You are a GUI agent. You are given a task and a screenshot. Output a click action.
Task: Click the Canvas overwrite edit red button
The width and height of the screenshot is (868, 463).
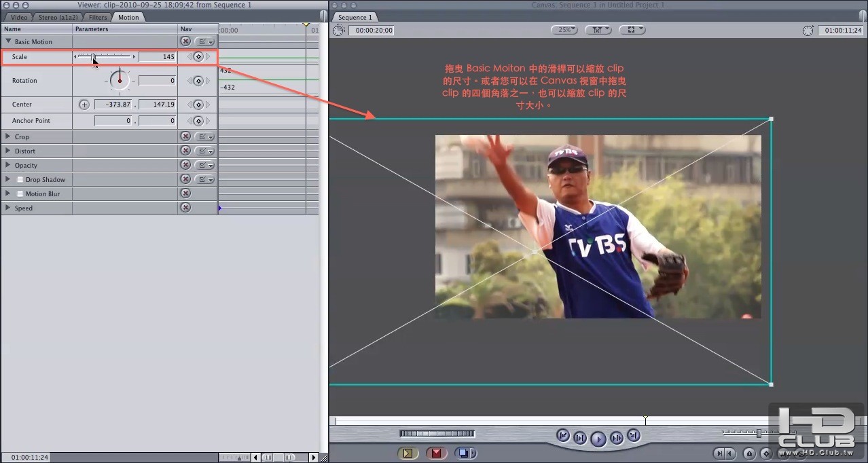[x=436, y=453]
